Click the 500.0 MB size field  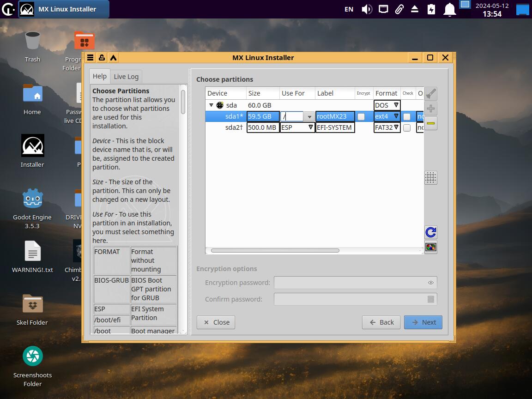click(x=263, y=127)
